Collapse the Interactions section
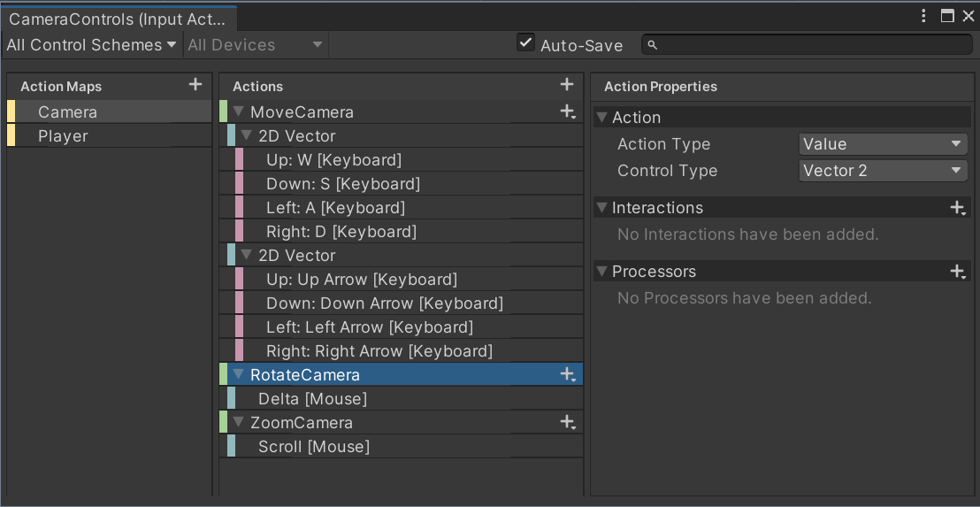The image size is (980, 507). tap(602, 208)
